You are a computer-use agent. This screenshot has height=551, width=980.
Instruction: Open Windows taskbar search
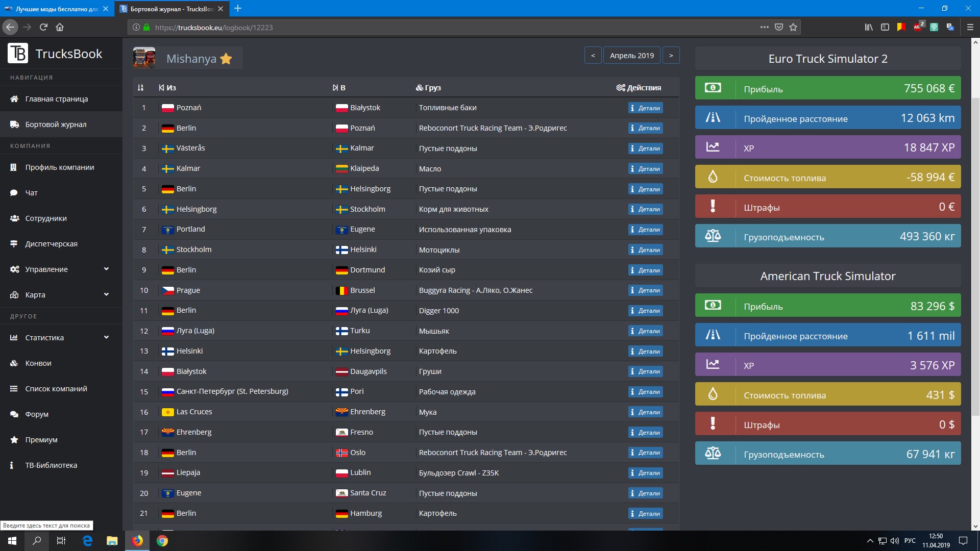click(37, 541)
